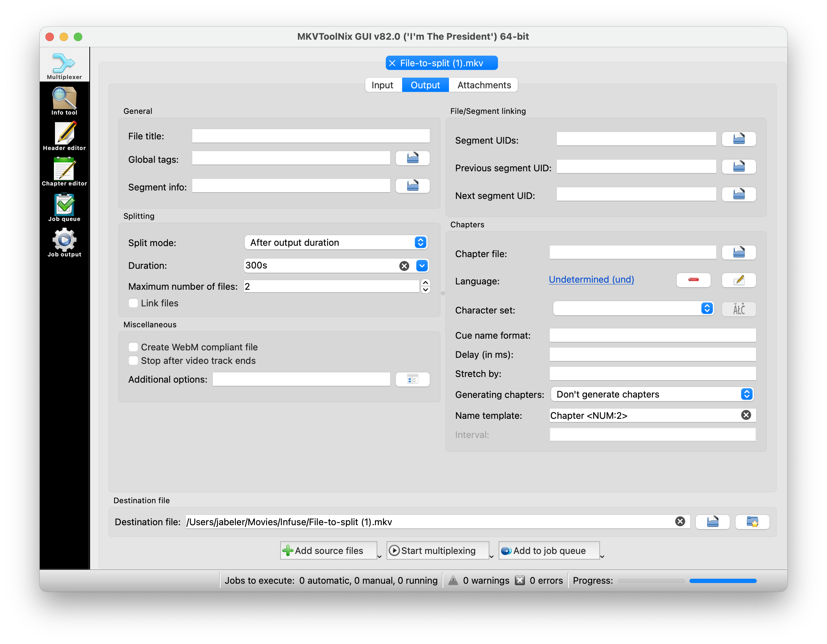Expand the Duration combo box
Image resolution: width=827 pixels, height=644 pixels.
422,265
